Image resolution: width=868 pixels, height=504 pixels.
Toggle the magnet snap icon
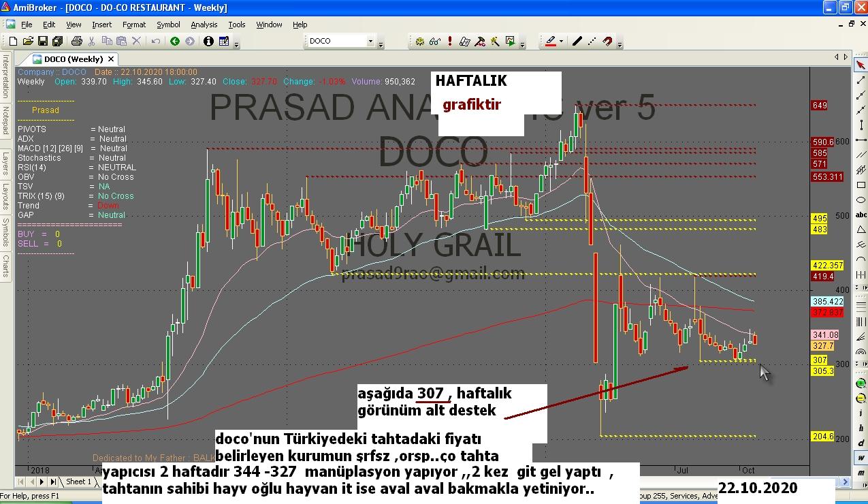point(607,42)
